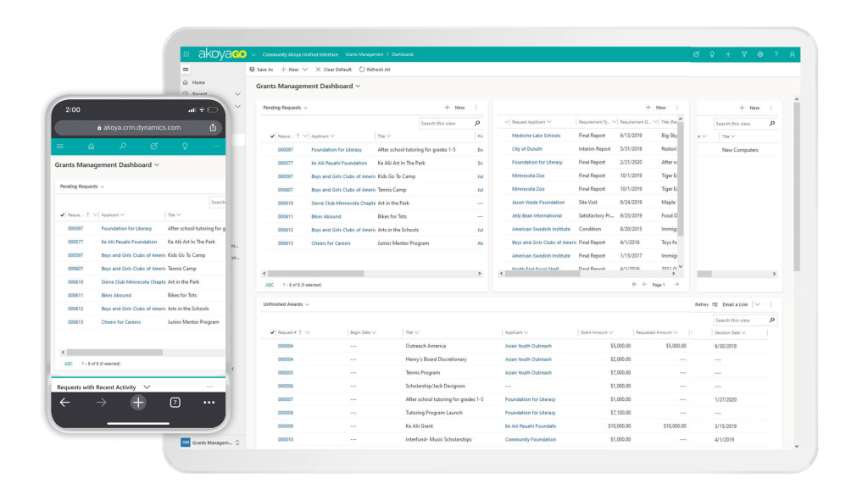Select Home in the tablet sidebar
The width and height of the screenshot is (868, 501).
coord(198,82)
